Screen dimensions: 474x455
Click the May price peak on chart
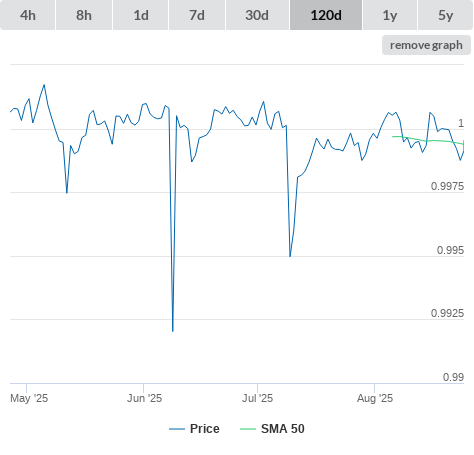[x=44, y=85]
